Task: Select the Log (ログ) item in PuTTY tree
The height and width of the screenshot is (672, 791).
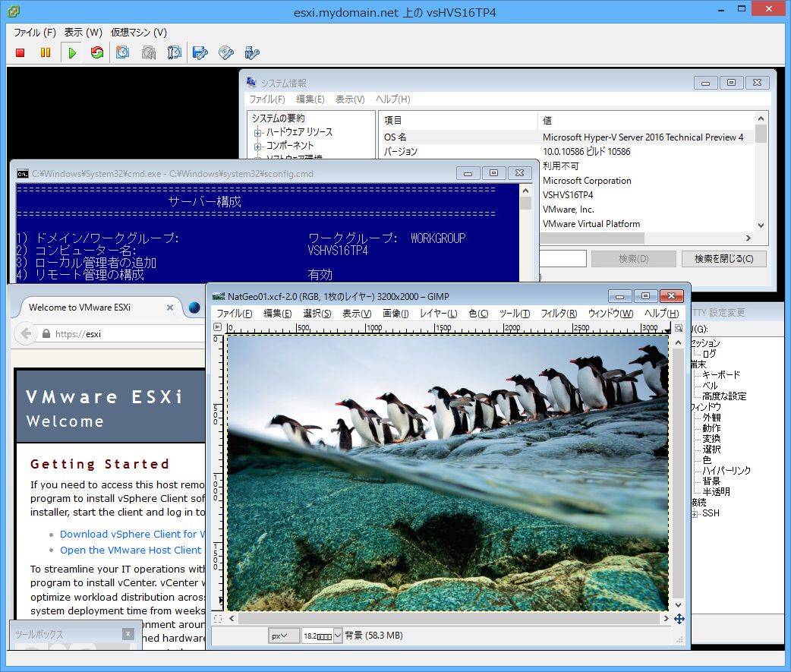Action: pos(709,354)
